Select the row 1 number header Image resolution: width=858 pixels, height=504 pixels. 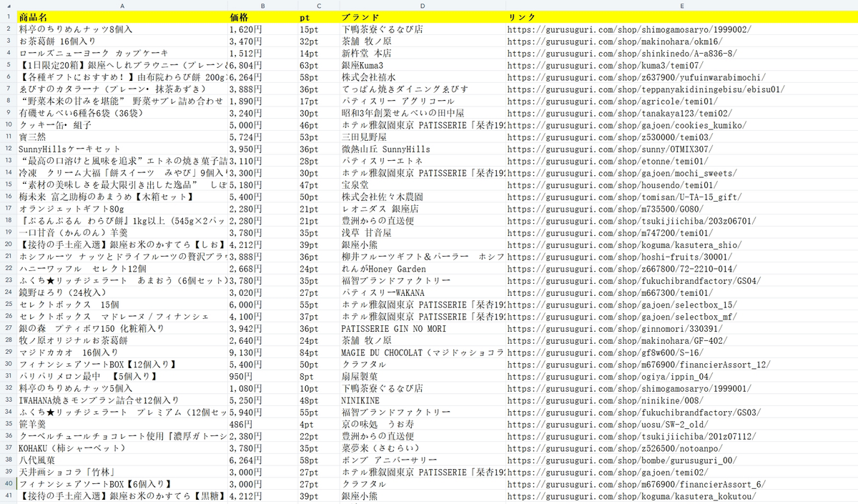pos(9,16)
